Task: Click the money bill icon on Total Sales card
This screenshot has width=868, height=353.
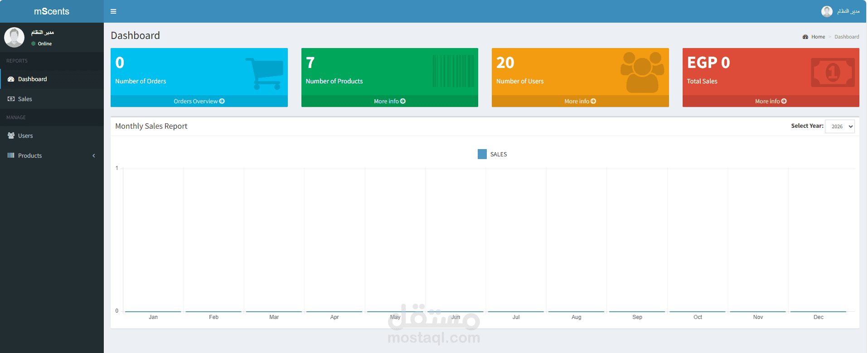Action: tap(833, 73)
